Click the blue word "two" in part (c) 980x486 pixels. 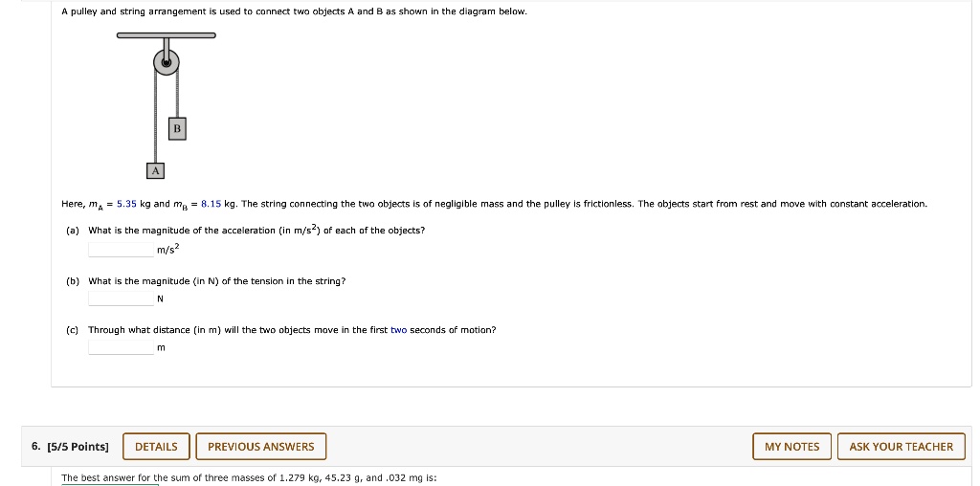pyautogui.click(x=398, y=330)
